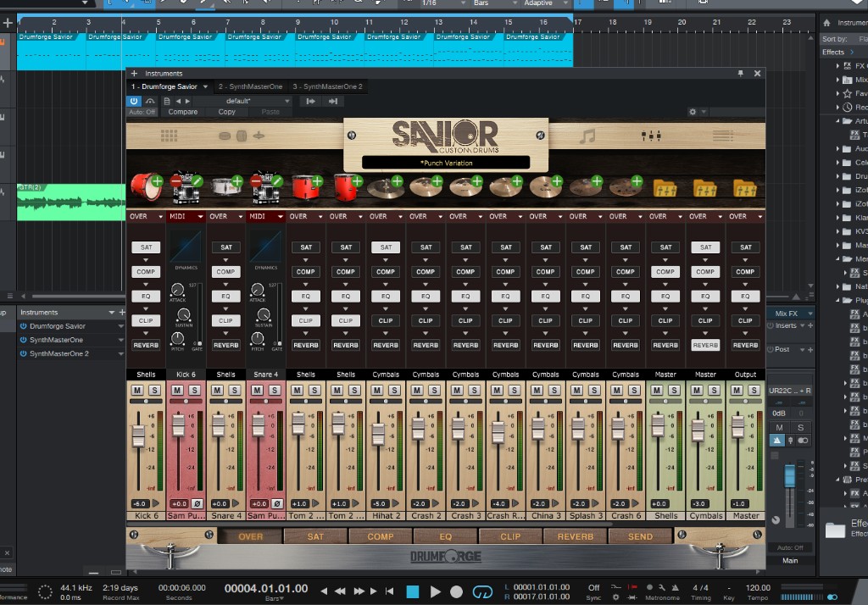Viewport: 868px width, 605px height.
Task: Open the grid pads view in Savior header
Action: [169, 136]
